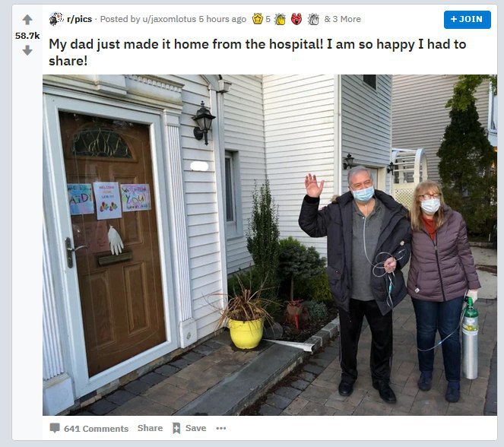Click the Save bookmark icon
This screenshot has height=447, width=504.
point(176,428)
